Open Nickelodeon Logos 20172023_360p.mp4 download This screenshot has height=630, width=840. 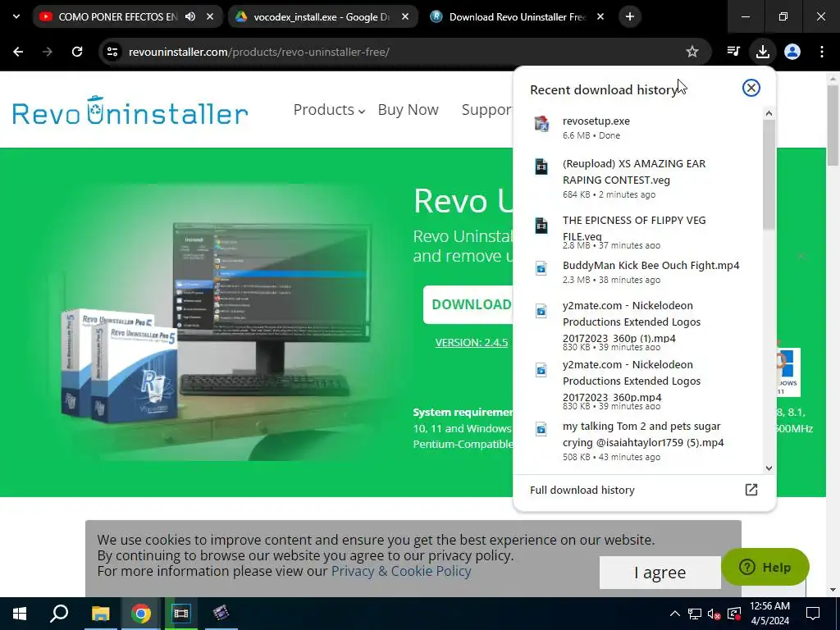coord(638,385)
